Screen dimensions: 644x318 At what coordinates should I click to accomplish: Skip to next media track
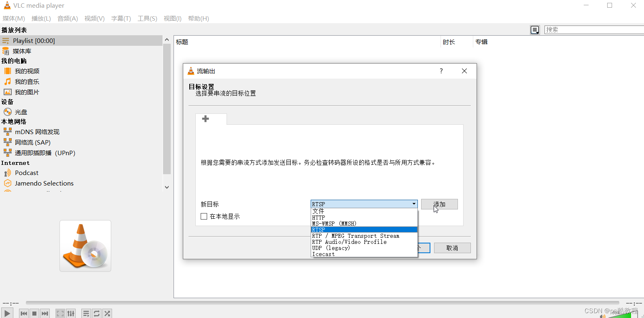coord(45,313)
